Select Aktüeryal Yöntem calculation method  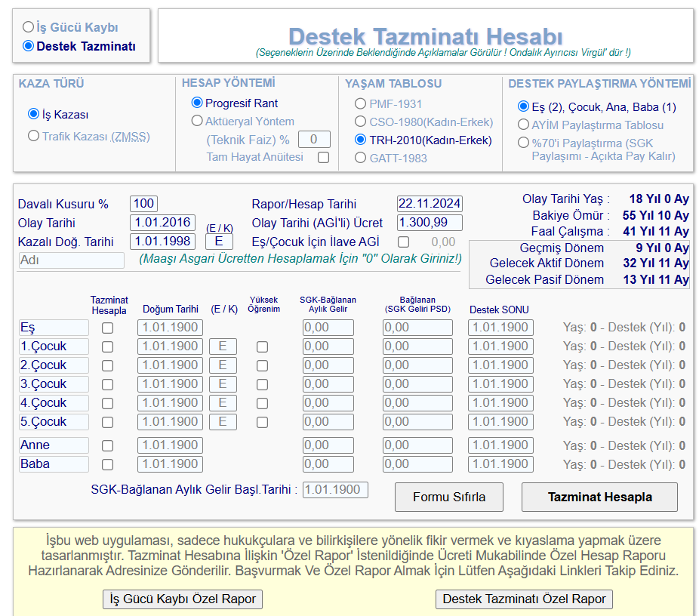(x=197, y=121)
